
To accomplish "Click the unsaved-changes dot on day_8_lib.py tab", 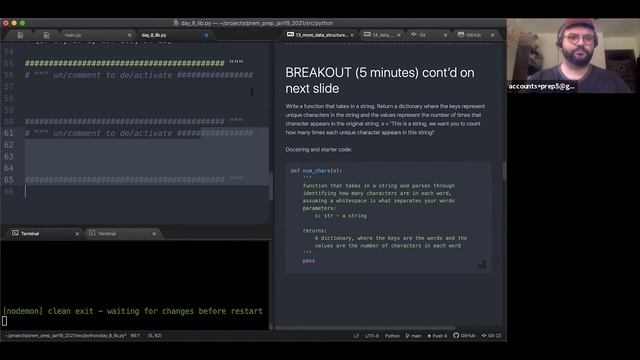I will click(206, 35).
